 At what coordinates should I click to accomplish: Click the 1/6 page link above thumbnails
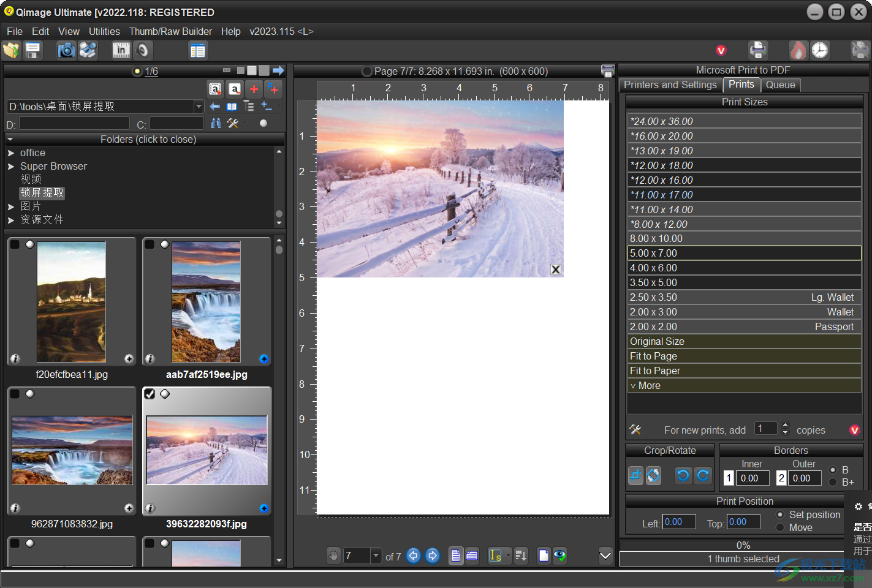tap(151, 72)
